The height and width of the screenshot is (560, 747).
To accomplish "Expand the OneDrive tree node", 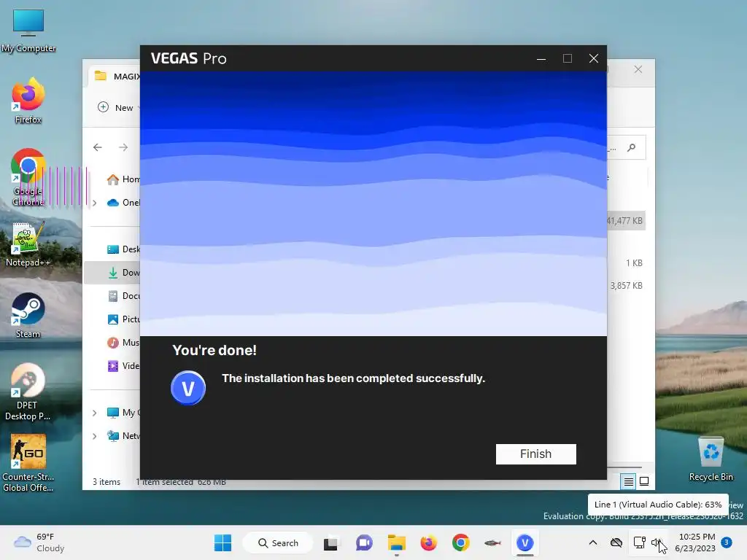I will click(95, 203).
